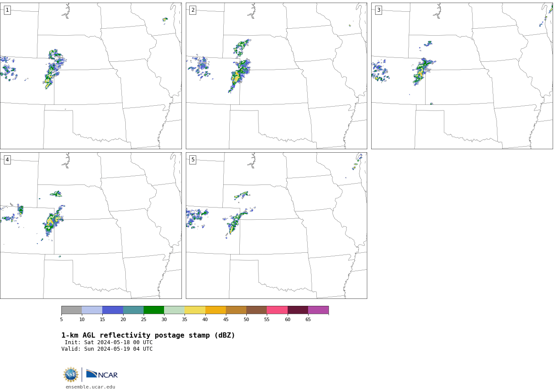Open ensemble member 3 reflectivity map
This screenshot has height=392, width=557.
pyautogui.click(x=462, y=76)
